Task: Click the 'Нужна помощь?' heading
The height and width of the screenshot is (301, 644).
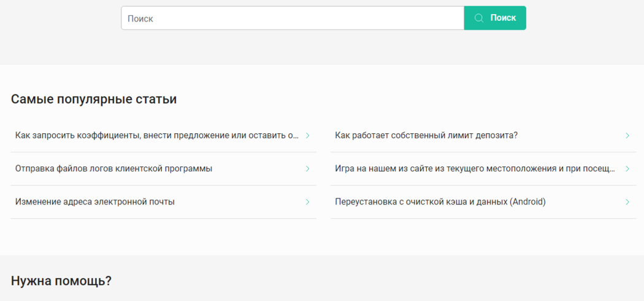Action: 61,281
